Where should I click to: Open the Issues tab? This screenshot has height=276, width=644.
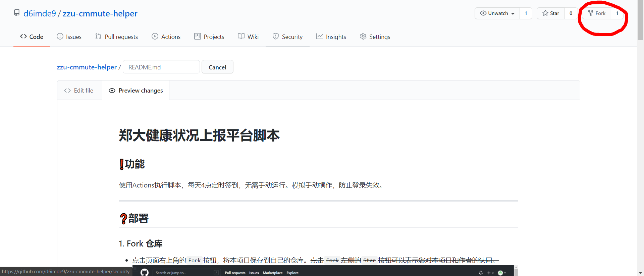click(x=69, y=37)
